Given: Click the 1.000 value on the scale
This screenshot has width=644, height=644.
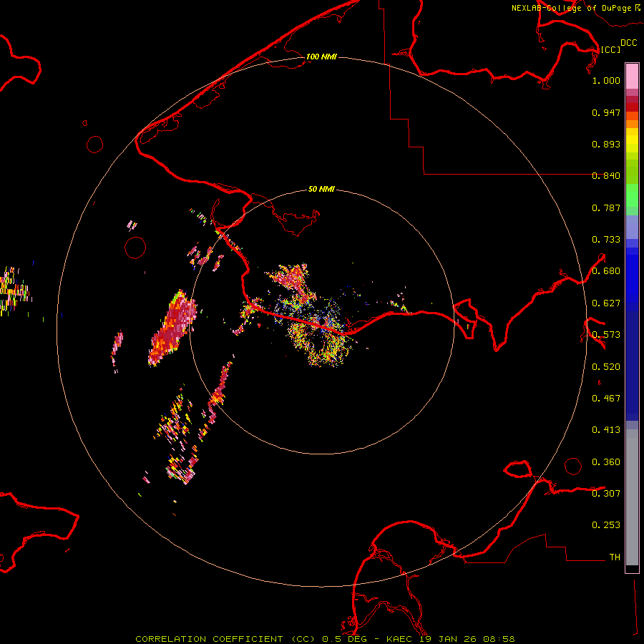Looking at the screenshot, I should pos(606,81).
